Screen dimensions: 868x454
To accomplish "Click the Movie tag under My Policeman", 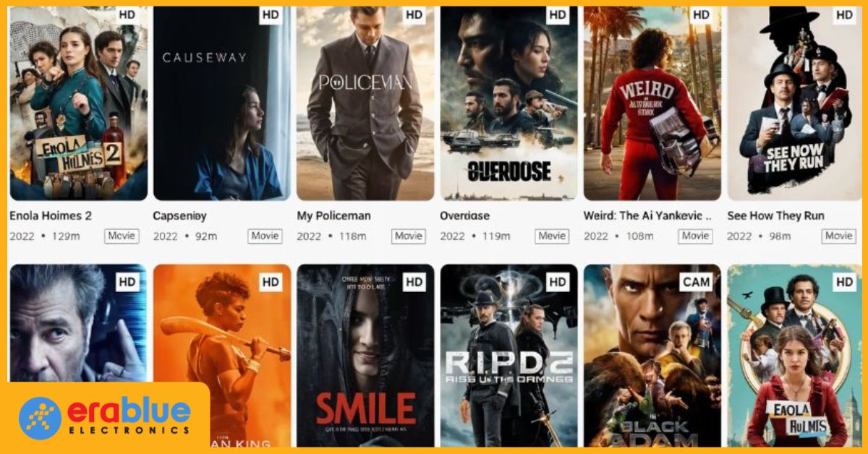I will coord(409,236).
